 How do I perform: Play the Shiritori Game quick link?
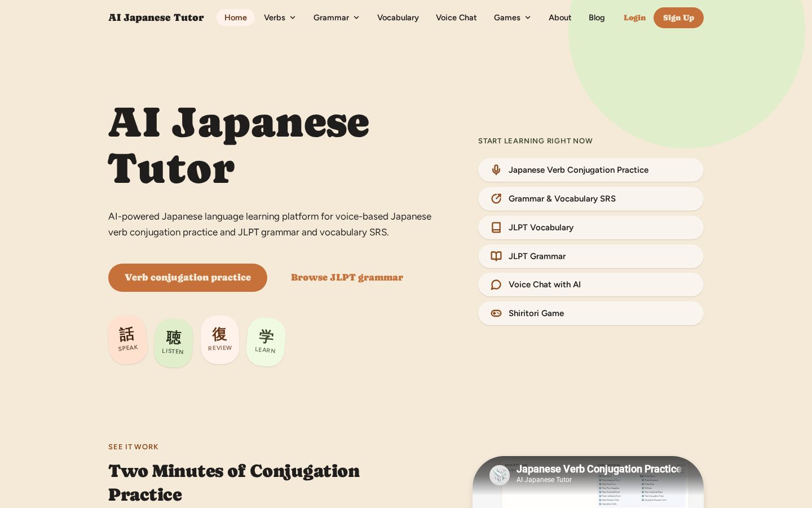click(x=591, y=313)
